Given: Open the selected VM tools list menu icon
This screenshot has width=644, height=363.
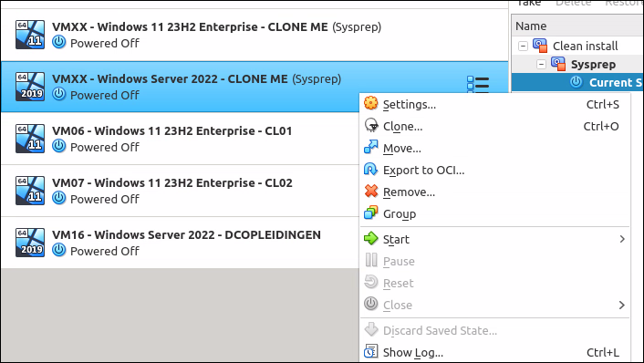Looking at the screenshot, I should 478,84.
